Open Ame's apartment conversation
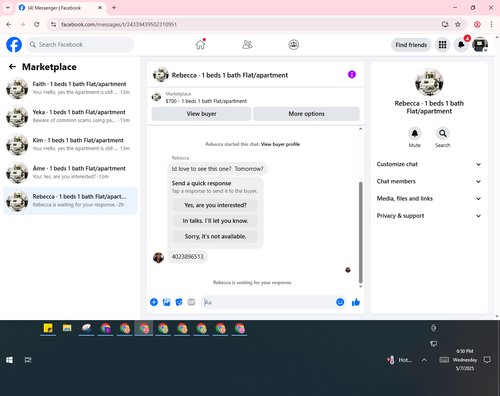 [70, 173]
